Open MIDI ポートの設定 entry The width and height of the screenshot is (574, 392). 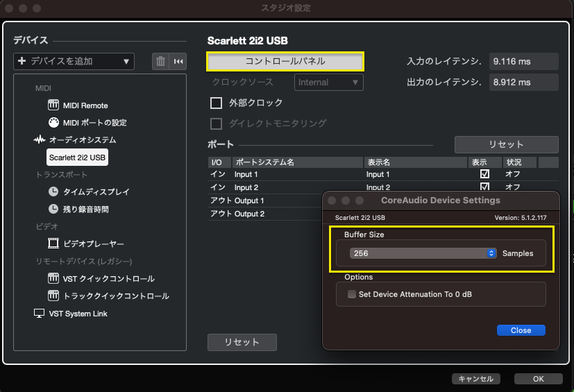(94, 123)
